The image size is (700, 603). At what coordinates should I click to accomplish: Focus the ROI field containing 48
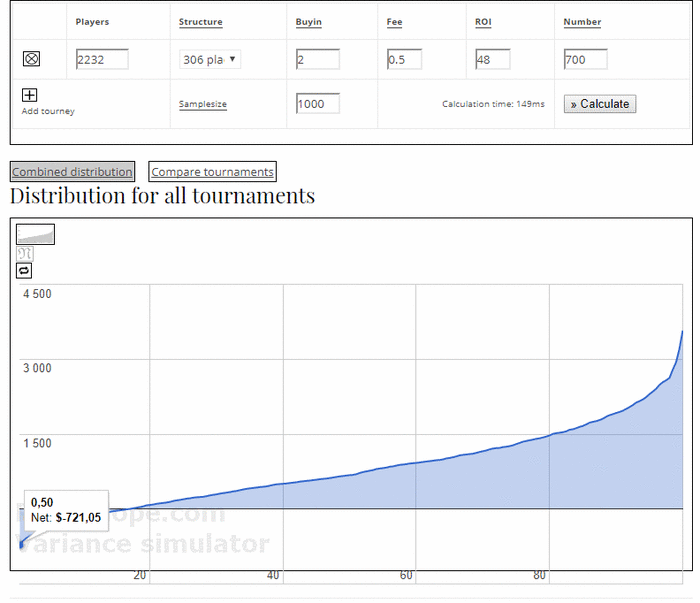(x=493, y=59)
